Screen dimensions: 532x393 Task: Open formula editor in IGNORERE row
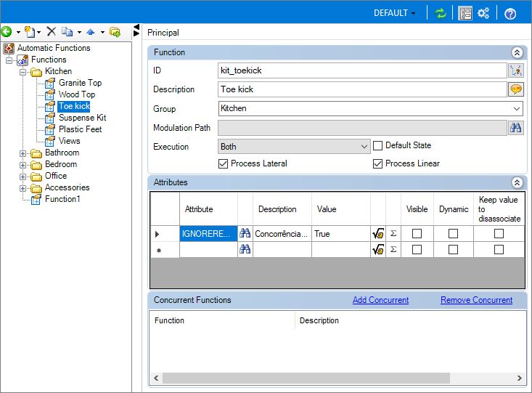[x=378, y=234]
